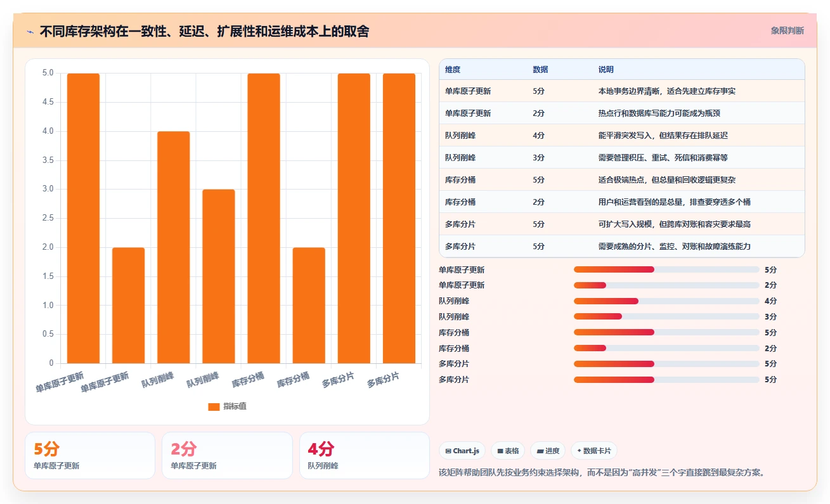830x504 pixels.
Task: Click the 库存分桶 progress bar showing 2分
Action: click(666, 348)
